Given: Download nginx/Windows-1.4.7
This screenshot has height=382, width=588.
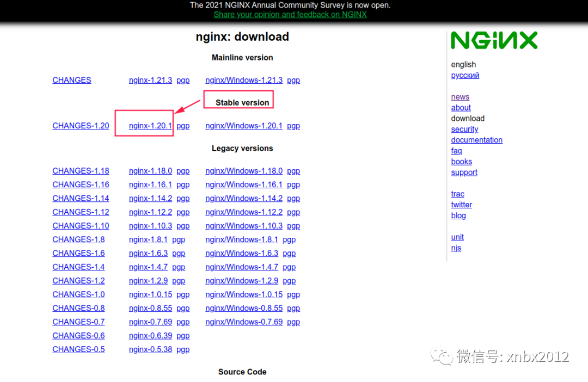Looking at the screenshot, I should point(242,267).
